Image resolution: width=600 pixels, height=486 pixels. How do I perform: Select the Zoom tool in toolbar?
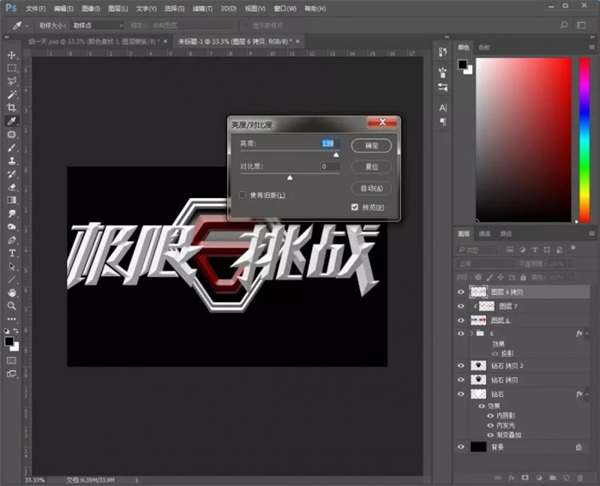coord(12,305)
